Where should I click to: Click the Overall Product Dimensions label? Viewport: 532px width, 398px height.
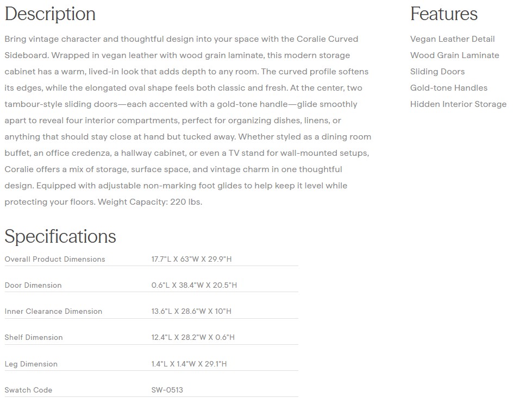[x=55, y=259]
